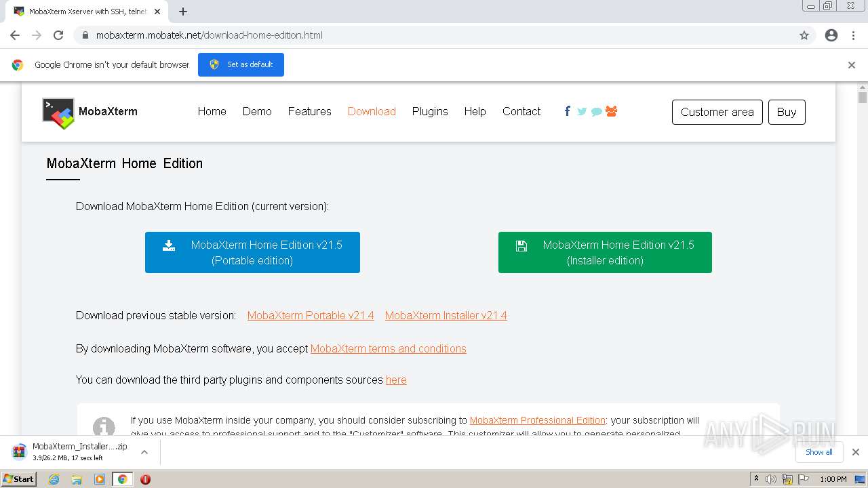The height and width of the screenshot is (488, 868).
Task: Open MobaXterm Portable v21.4 link
Action: [311, 316]
